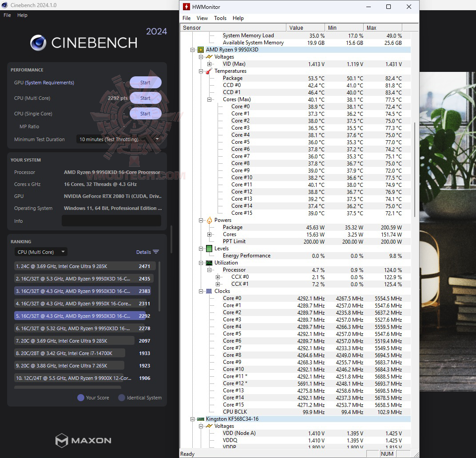Select the ranking entry scoring 2435
This screenshot has height=458, width=476.
coord(84,279)
